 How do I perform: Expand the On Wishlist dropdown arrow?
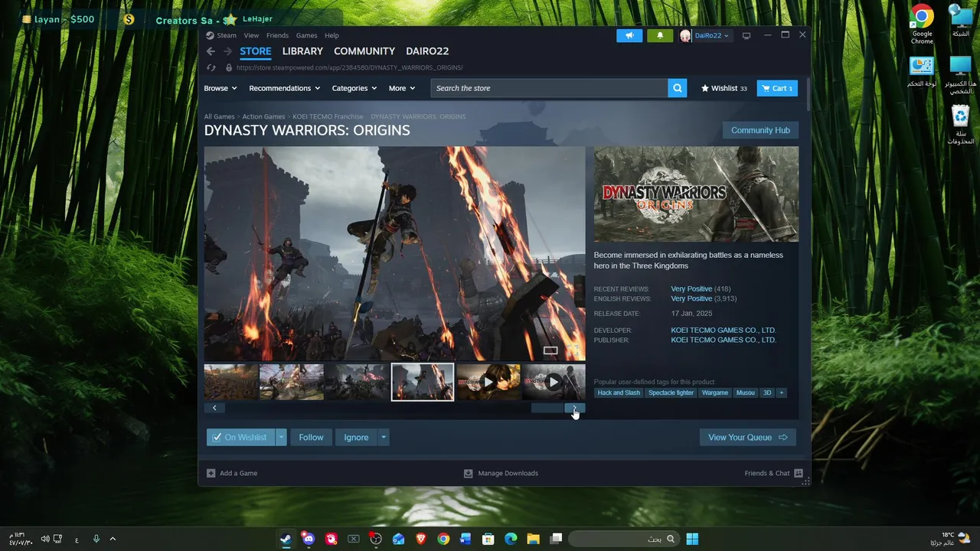click(x=281, y=437)
